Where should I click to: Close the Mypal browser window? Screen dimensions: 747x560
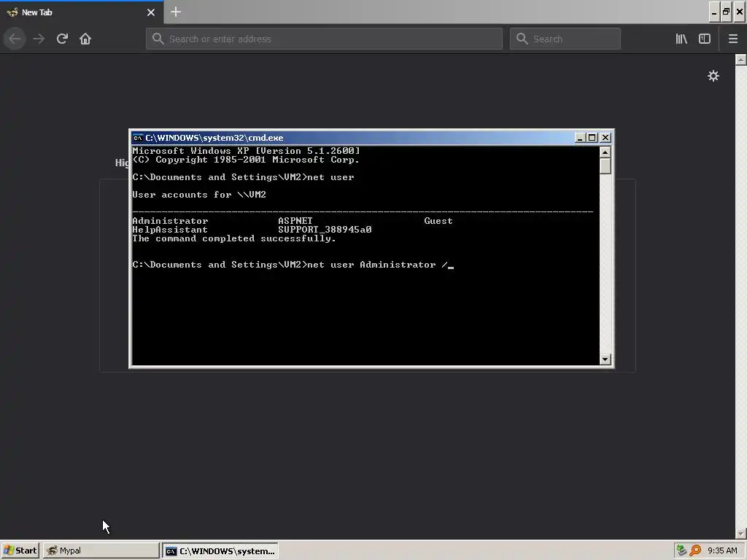[x=740, y=12]
